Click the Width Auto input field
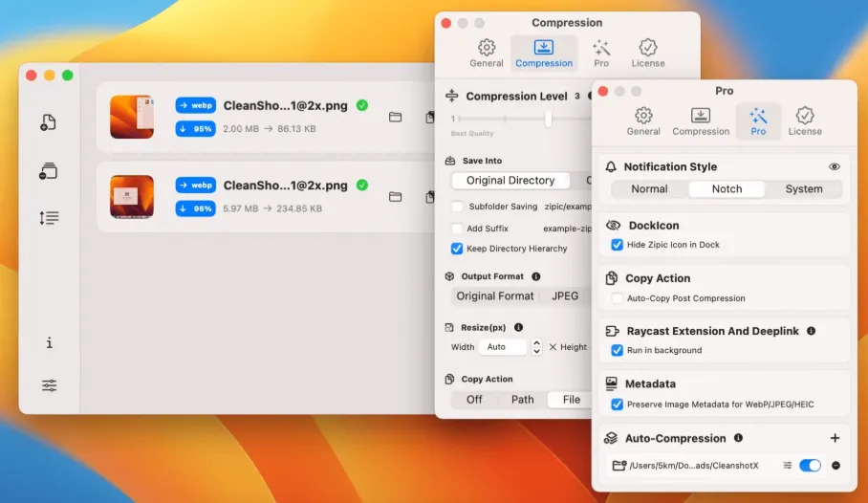 [503, 347]
